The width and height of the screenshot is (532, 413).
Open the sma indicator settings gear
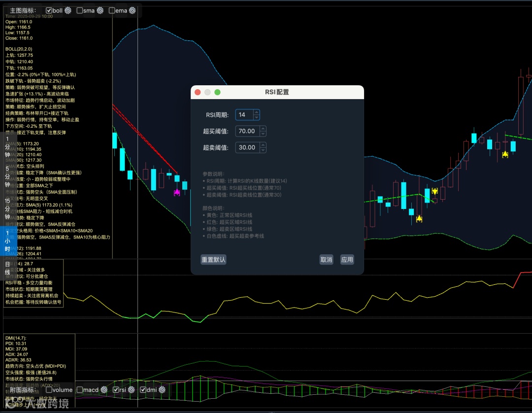[100, 10]
